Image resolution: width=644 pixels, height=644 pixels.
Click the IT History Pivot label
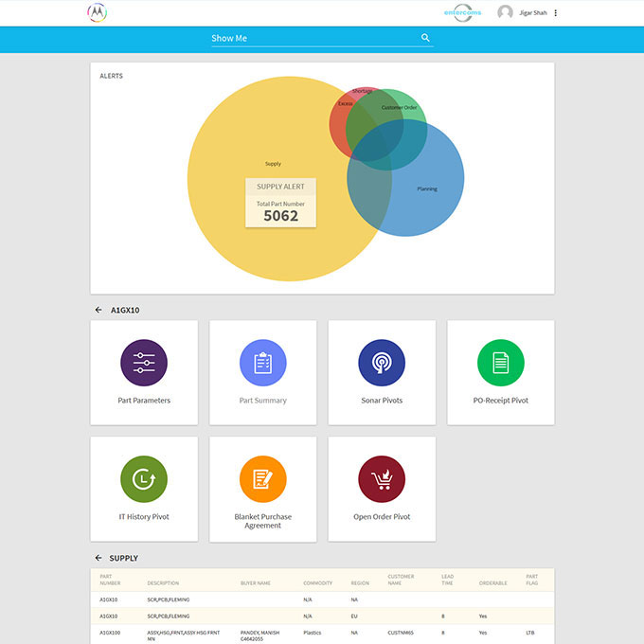[144, 517]
